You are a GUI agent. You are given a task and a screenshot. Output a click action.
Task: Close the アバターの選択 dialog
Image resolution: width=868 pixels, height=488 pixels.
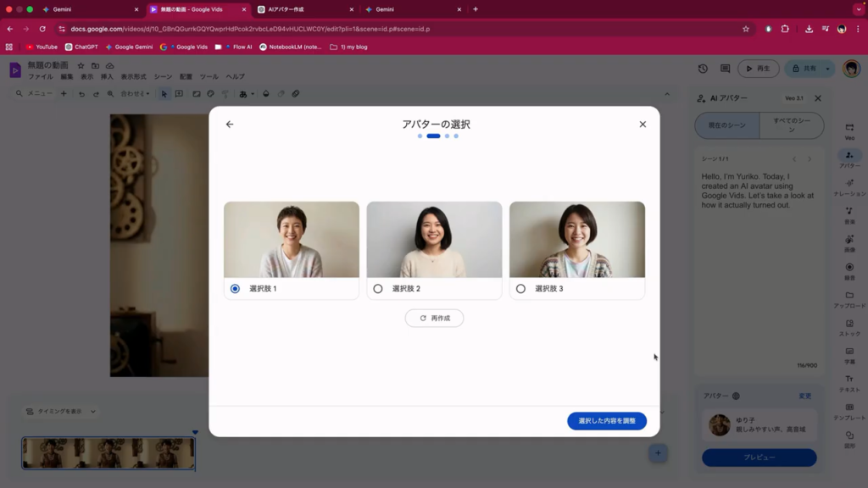(643, 125)
